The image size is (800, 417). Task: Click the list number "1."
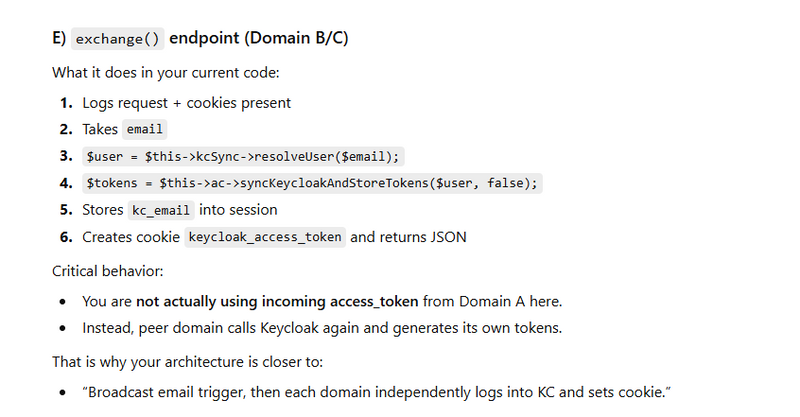point(66,102)
